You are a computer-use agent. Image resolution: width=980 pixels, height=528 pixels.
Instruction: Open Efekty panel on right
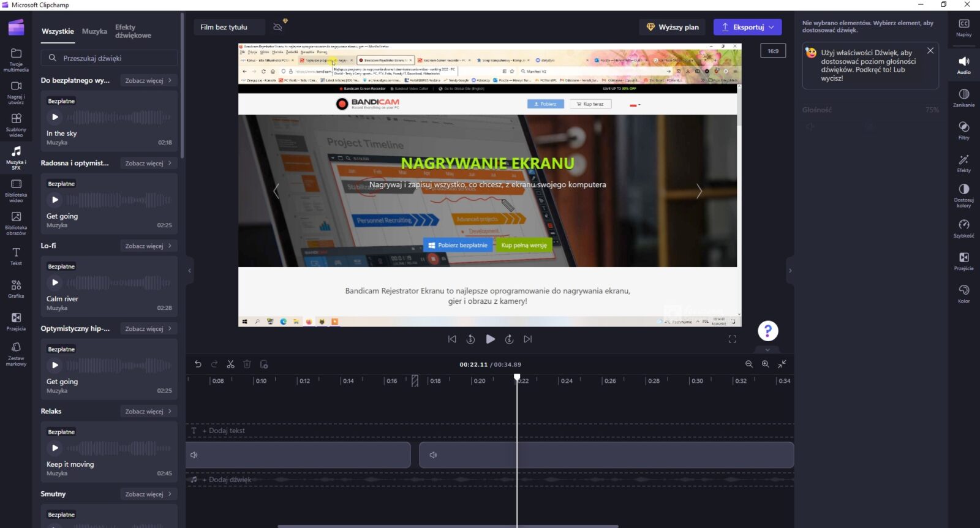963,164
